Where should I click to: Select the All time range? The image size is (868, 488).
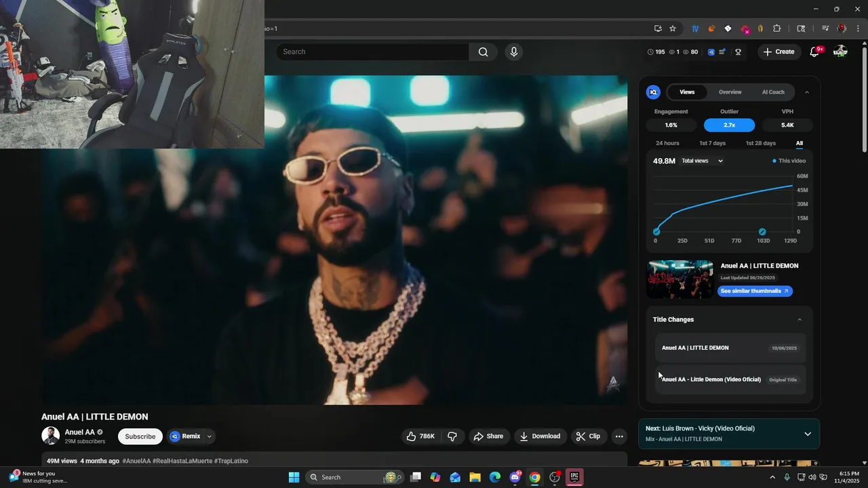pos(800,143)
